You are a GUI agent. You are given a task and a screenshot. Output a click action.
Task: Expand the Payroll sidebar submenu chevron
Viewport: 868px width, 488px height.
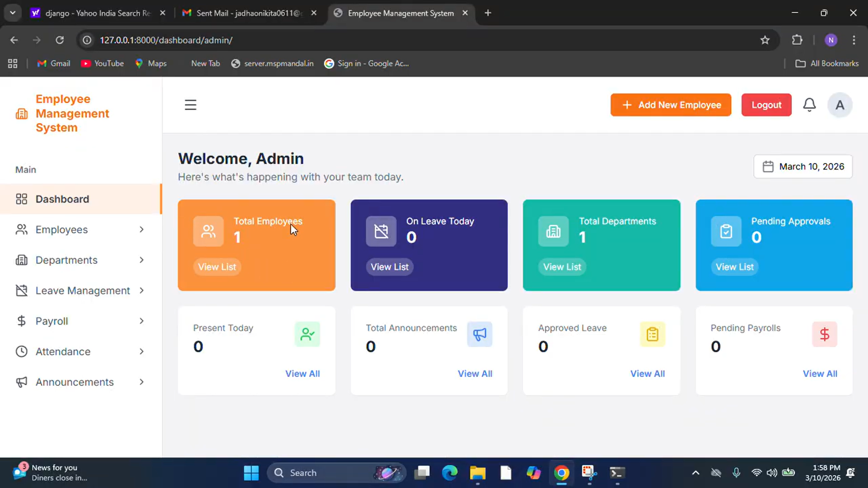[142, 321]
